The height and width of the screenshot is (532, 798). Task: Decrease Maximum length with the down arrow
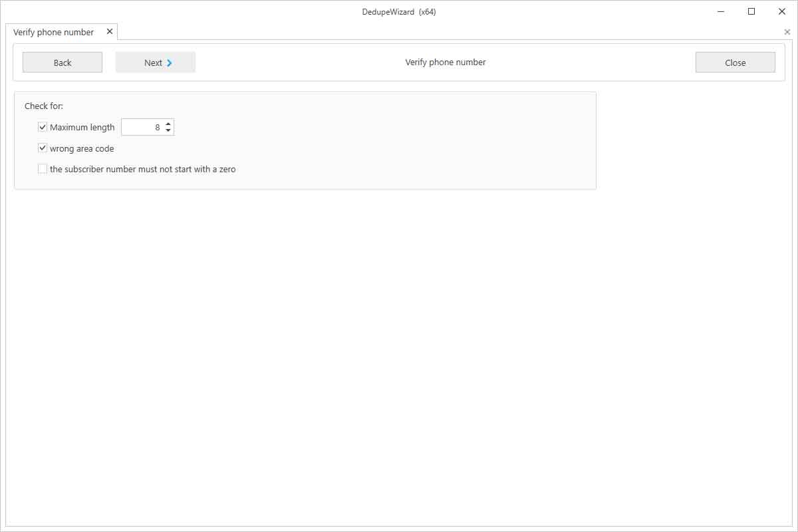click(x=168, y=130)
